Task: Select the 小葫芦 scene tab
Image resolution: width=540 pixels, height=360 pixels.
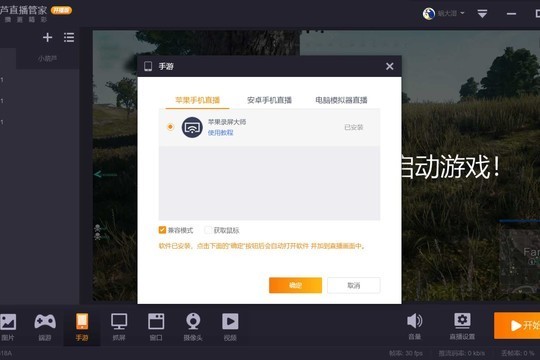Action: 48,59
